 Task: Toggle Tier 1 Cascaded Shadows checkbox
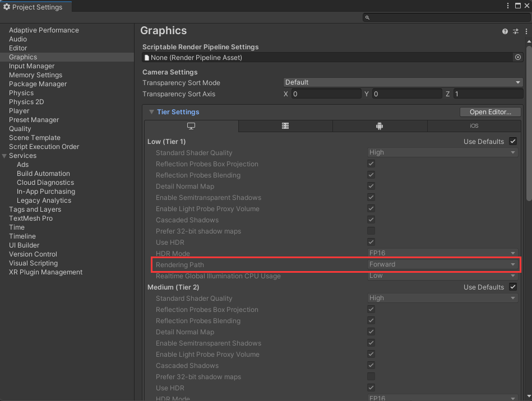(371, 220)
